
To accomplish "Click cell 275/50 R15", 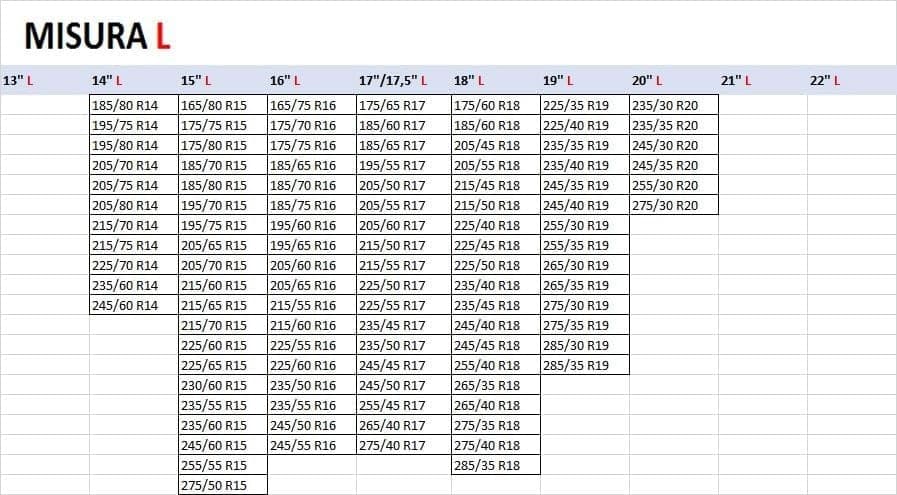I will pyautogui.click(x=223, y=485).
